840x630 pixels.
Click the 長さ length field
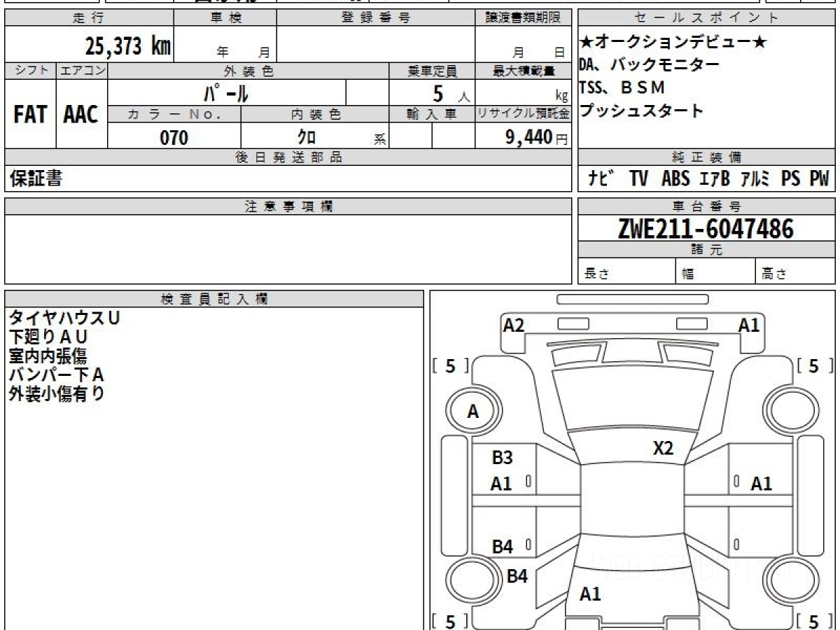pyautogui.click(x=626, y=272)
